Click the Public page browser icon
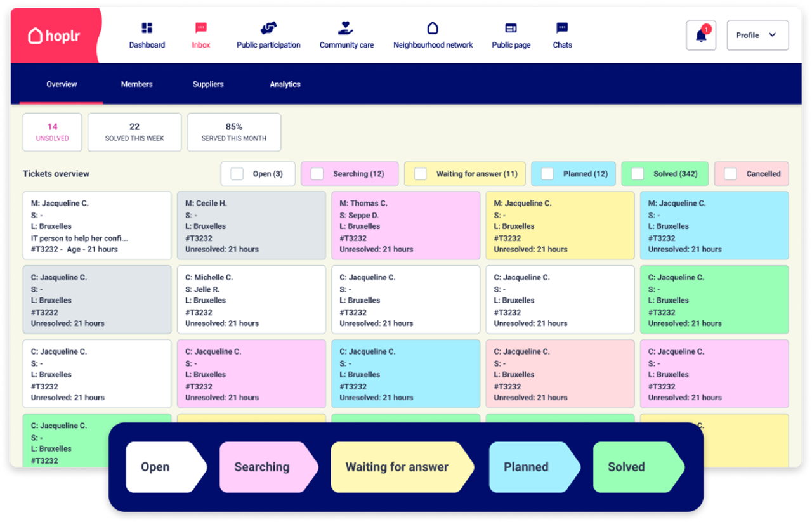 (x=511, y=28)
